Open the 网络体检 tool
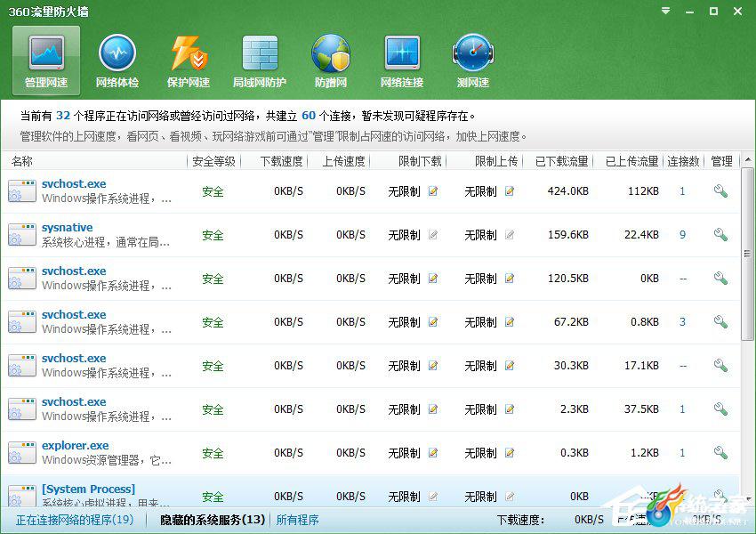 tap(117, 61)
